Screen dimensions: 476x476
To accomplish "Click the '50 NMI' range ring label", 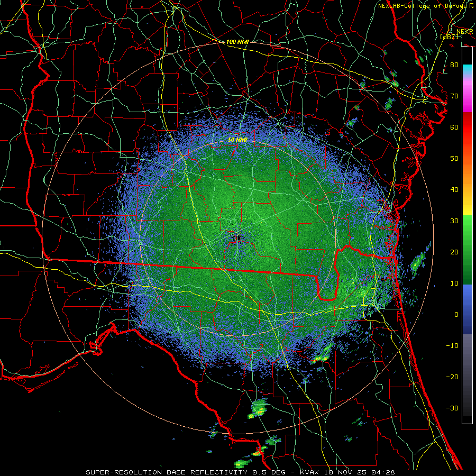I will 237,140.
